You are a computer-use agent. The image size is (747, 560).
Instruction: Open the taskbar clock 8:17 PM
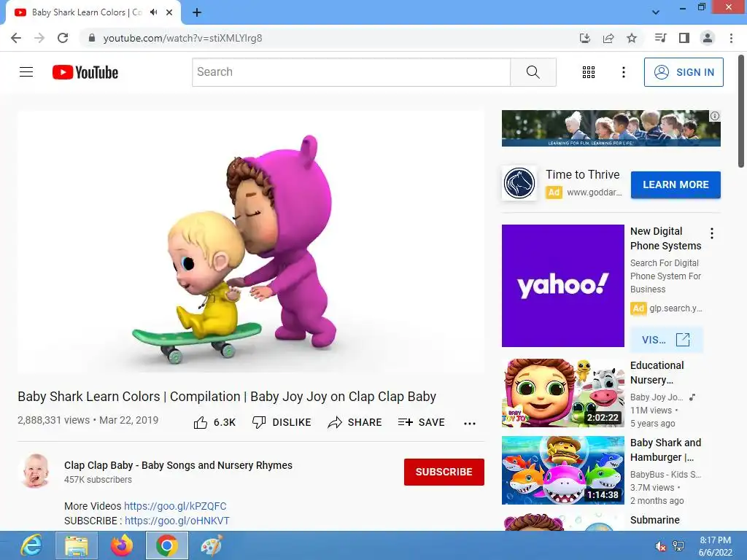[715, 546]
